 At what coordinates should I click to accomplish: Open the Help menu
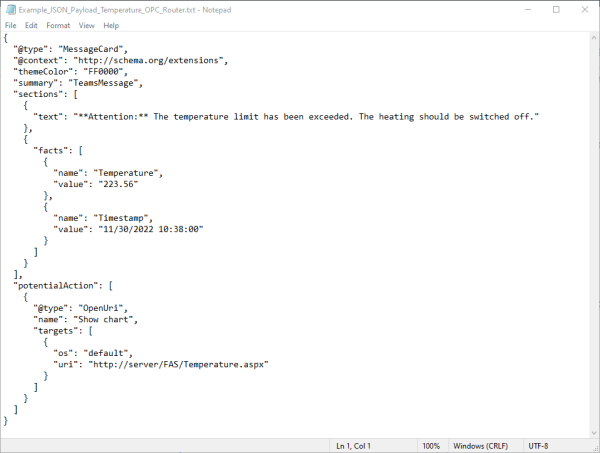pos(111,25)
